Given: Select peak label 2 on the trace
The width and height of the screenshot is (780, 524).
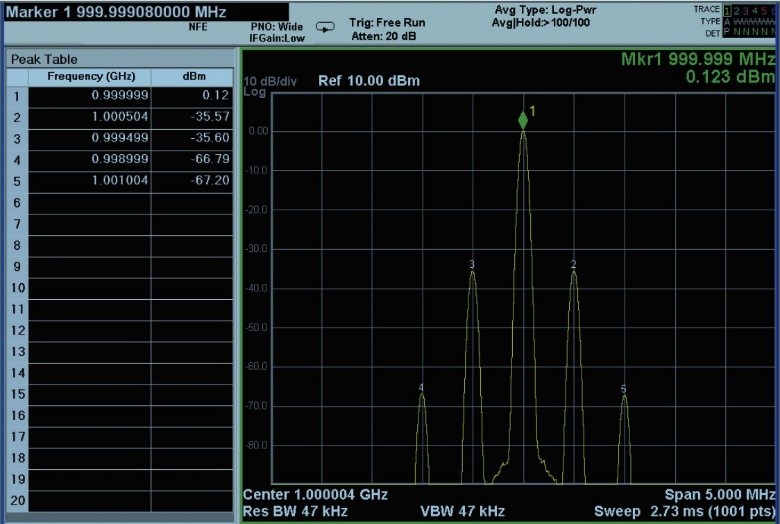Looking at the screenshot, I should tap(574, 264).
